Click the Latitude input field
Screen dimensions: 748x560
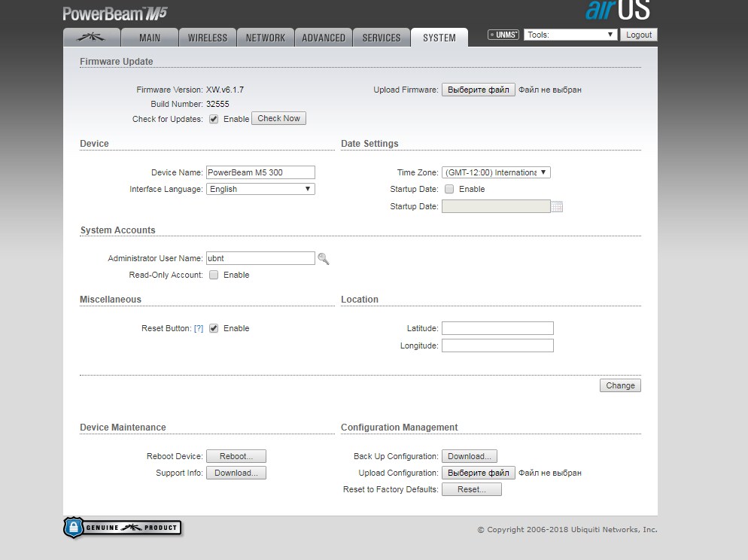(497, 328)
